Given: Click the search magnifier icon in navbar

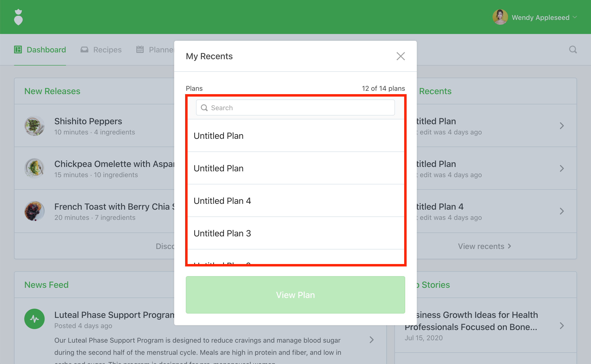Looking at the screenshot, I should 573,50.
